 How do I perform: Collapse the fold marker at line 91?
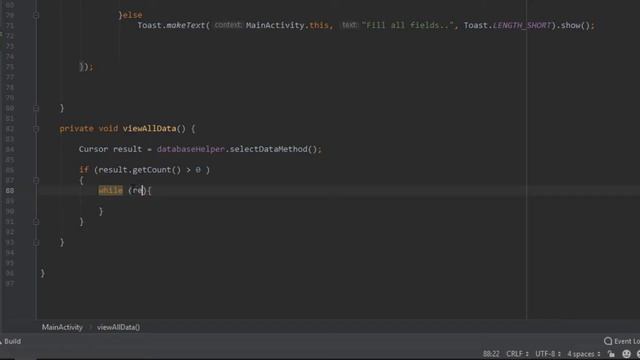[36, 222]
